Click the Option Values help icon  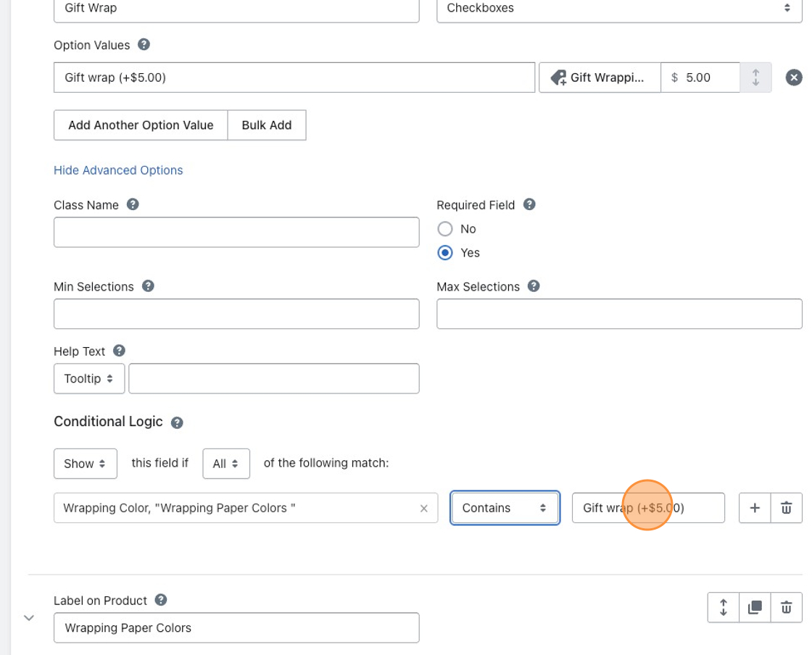[144, 45]
